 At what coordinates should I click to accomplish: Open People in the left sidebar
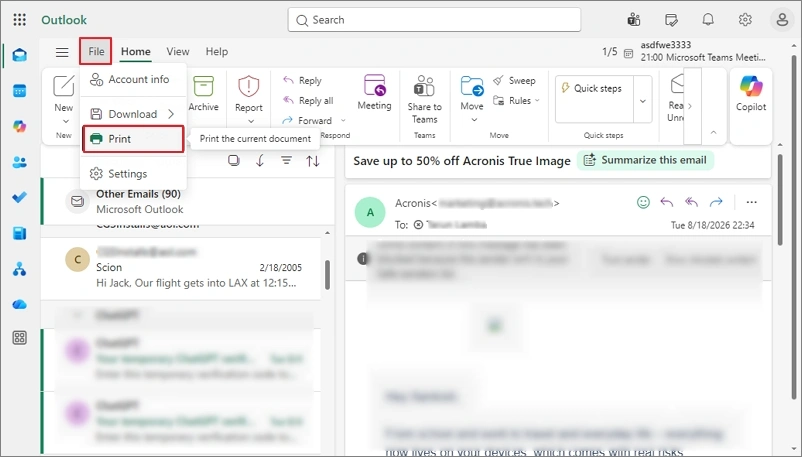[x=19, y=162]
